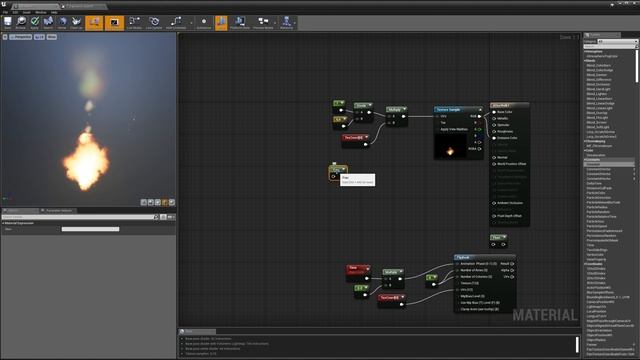Image resolution: width=640 pixels, height=360 pixels.
Task: Click the Roughness input pin
Action: point(494,131)
